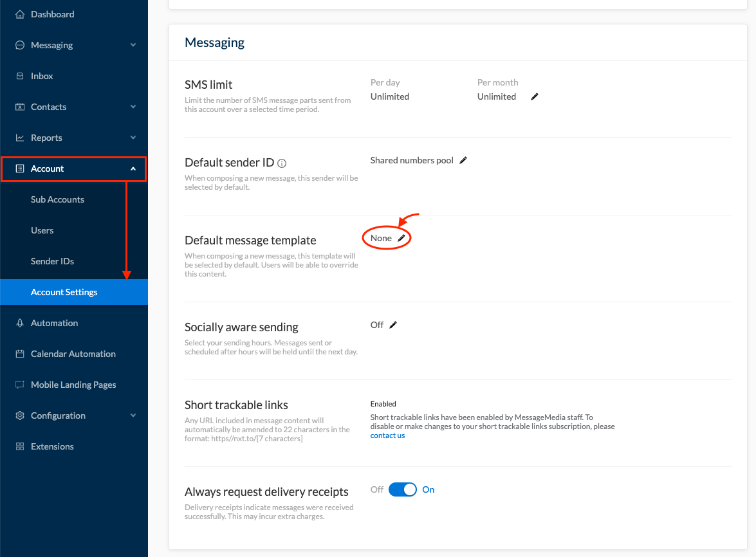The image size is (756, 557).
Task: Edit the Shared numbers pool sender ID
Action: coord(464,160)
